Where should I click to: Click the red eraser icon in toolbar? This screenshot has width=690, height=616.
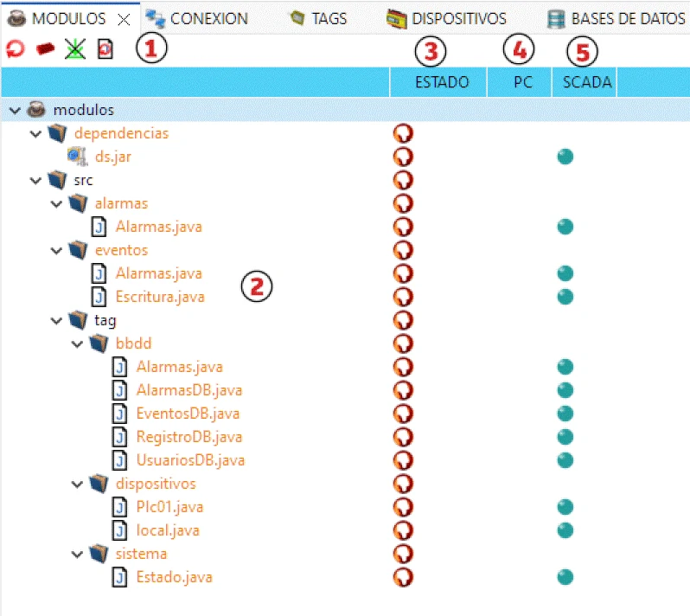pos(45,50)
